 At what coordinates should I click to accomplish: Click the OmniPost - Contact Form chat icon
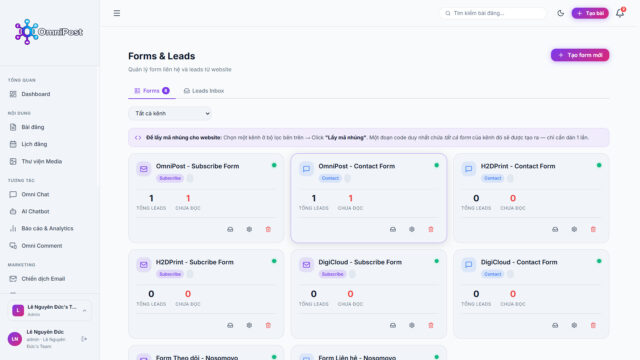tap(306, 169)
